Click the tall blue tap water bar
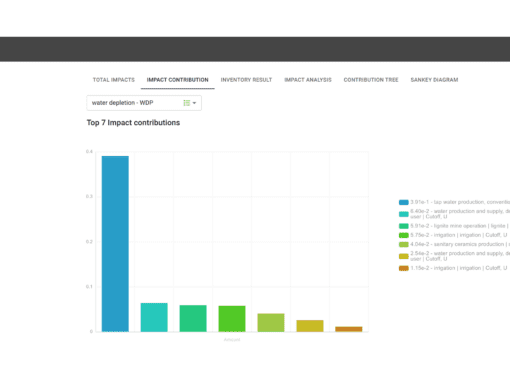The width and height of the screenshot is (510, 382). pyautogui.click(x=115, y=244)
